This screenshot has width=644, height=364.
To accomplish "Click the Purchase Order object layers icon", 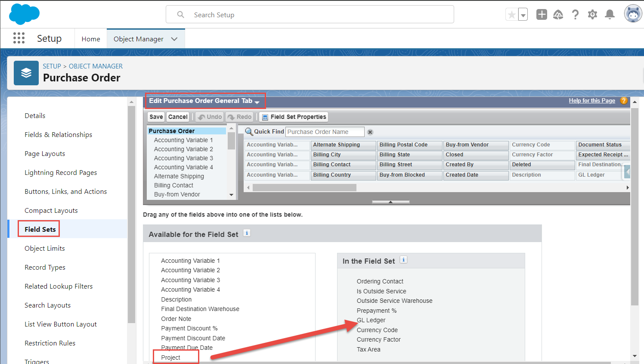I will (x=26, y=73).
